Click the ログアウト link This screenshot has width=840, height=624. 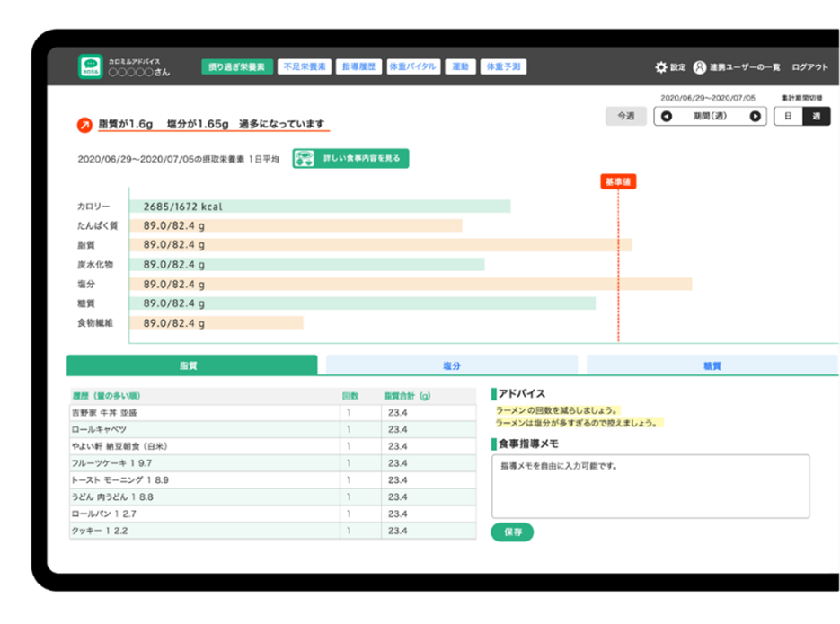(809, 67)
